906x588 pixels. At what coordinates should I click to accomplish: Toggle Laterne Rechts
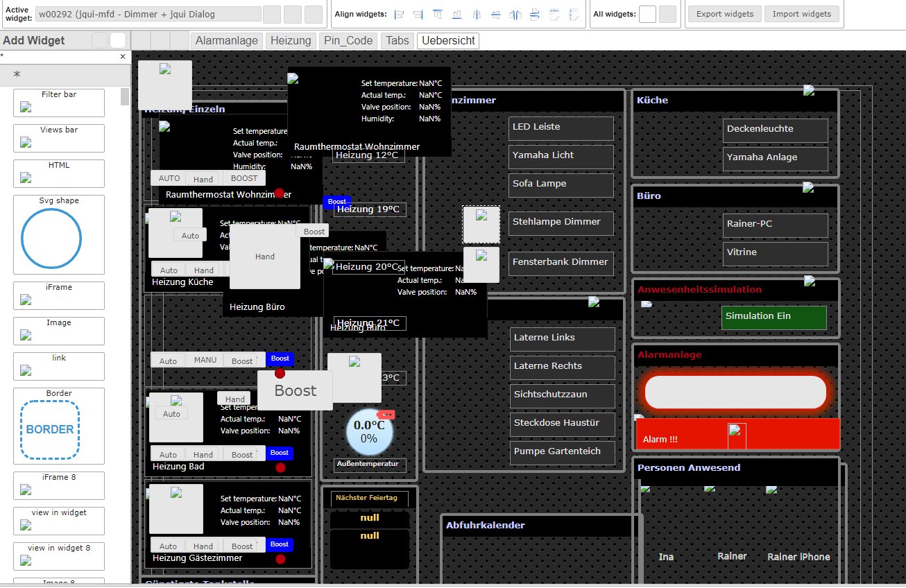point(563,367)
